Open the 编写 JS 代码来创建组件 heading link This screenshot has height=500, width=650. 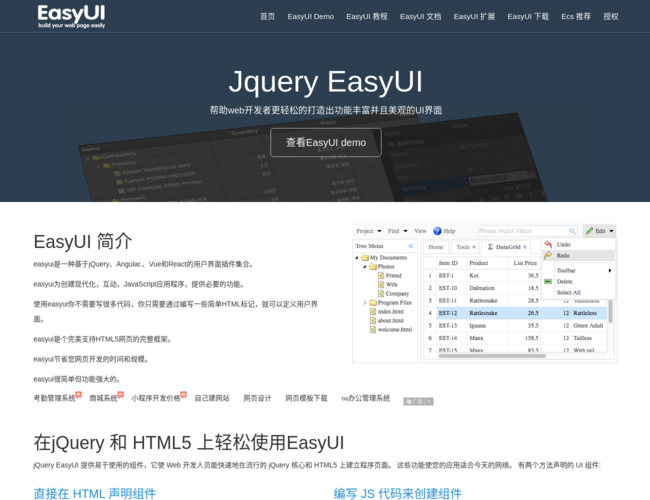coord(398,494)
